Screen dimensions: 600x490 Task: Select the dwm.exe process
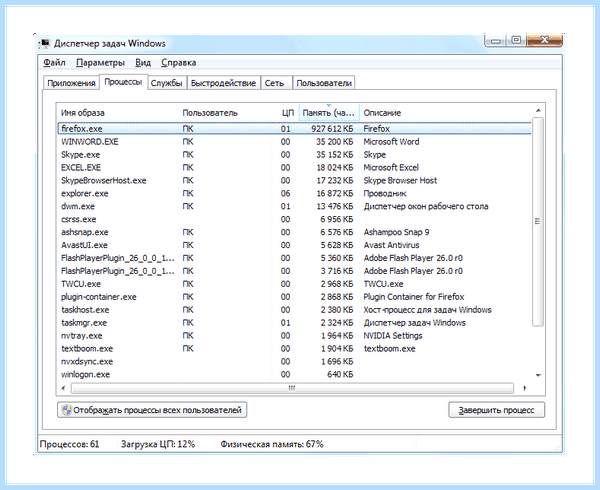point(295,207)
